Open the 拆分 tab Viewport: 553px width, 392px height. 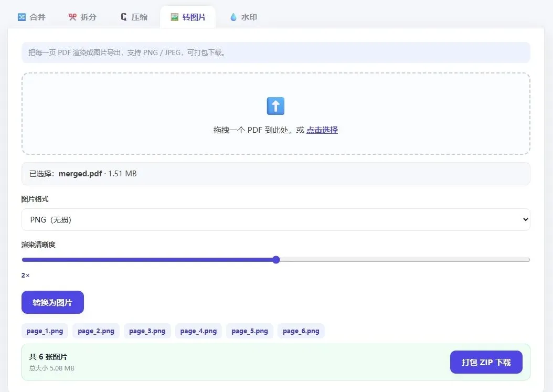[x=82, y=17]
